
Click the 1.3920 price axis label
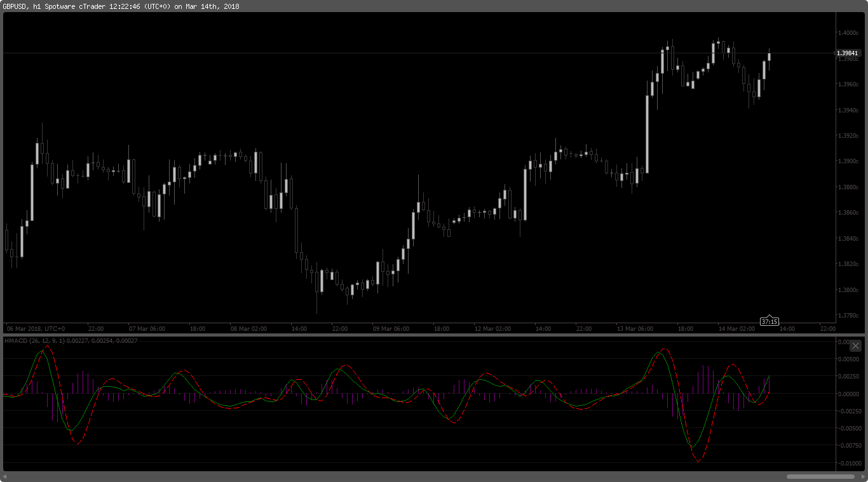coord(848,136)
